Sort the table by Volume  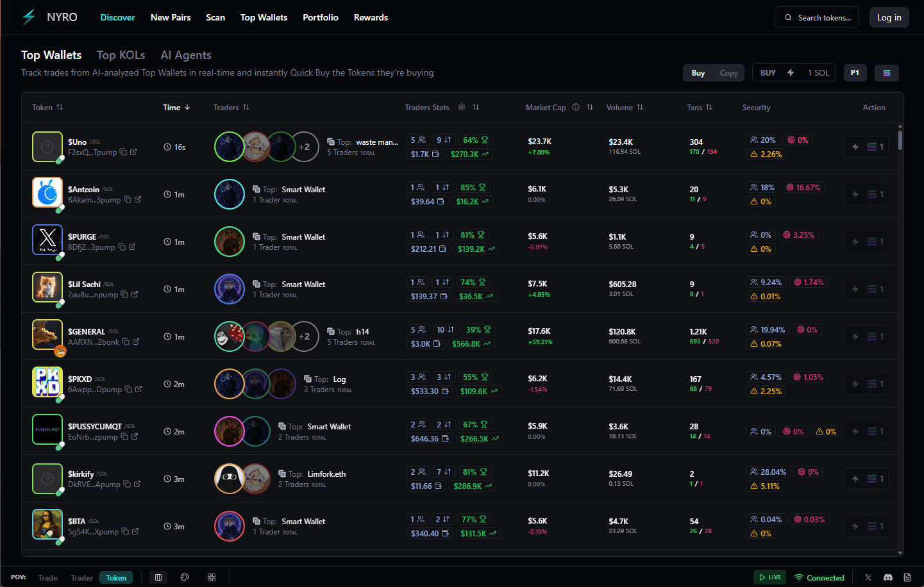pyautogui.click(x=640, y=107)
